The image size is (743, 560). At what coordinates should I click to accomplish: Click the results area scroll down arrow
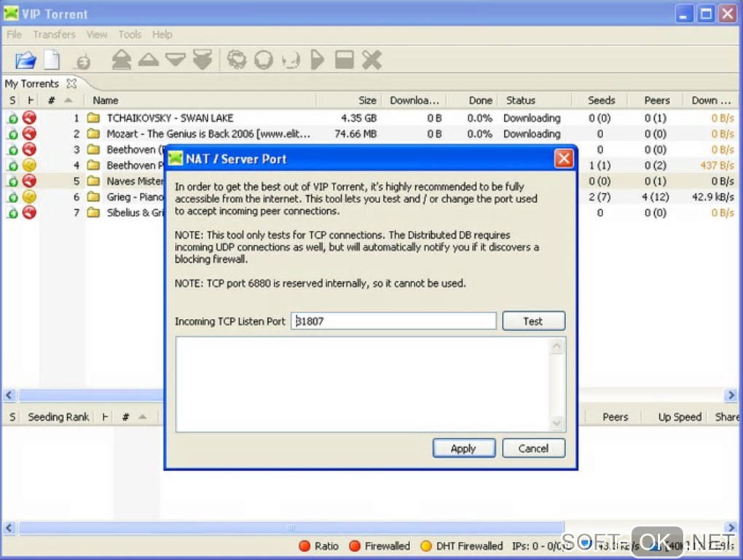click(x=557, y=422)
